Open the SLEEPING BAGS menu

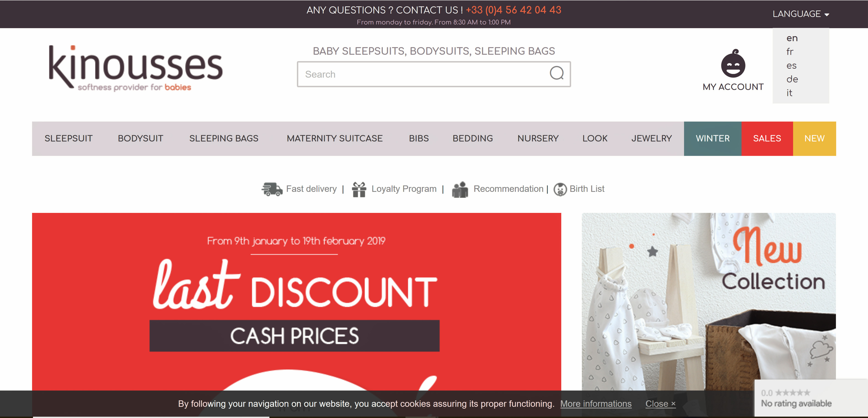(x=224, y=138)
